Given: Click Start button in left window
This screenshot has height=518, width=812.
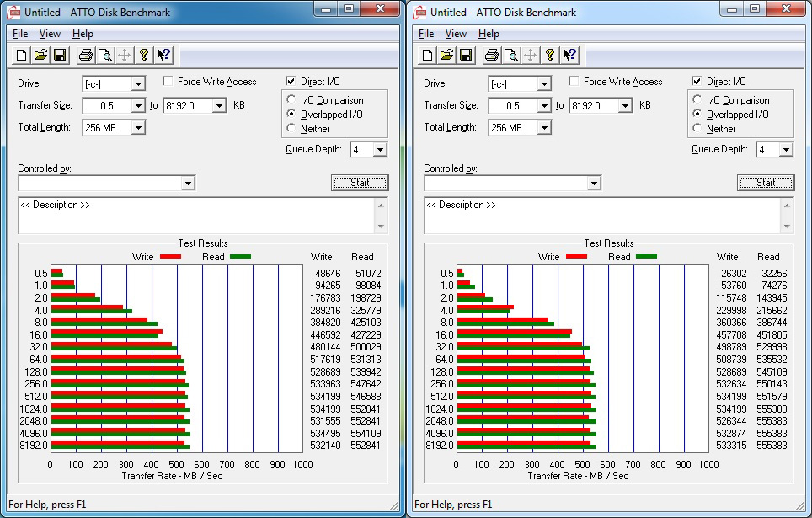Looking at the screenshot, I should point(360,182).
